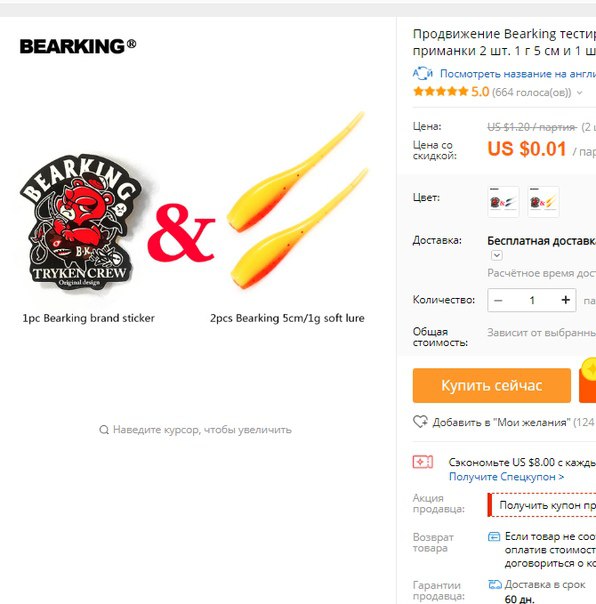Viewport: 596px width, 604px height.
Task: Click the Получить купон продавца box
Action: coord(542,505)
